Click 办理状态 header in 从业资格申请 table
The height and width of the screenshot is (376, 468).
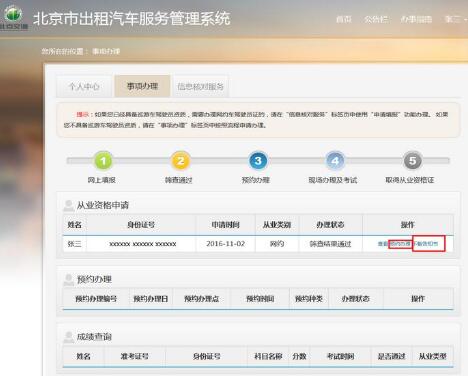tap(330, 225)
